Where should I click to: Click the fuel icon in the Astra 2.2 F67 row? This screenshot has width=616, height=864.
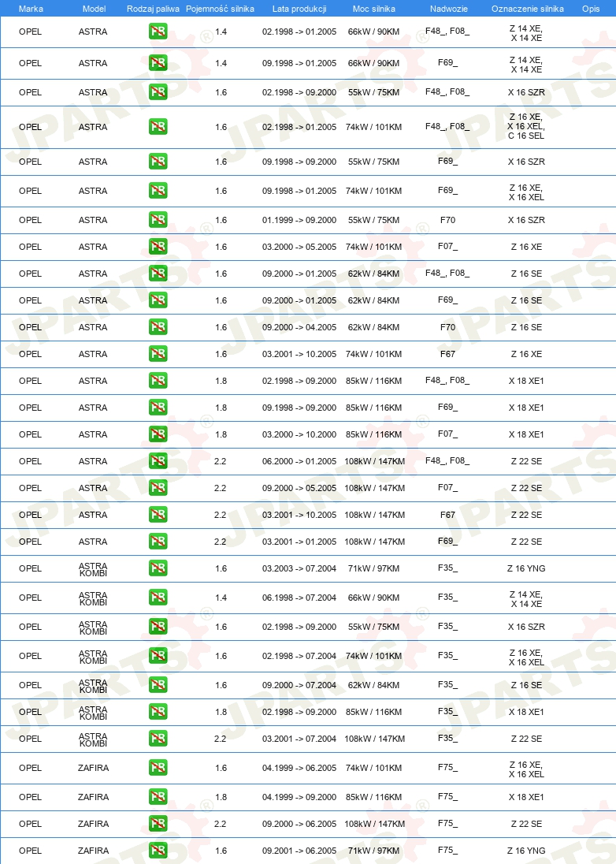pos(158,515)
